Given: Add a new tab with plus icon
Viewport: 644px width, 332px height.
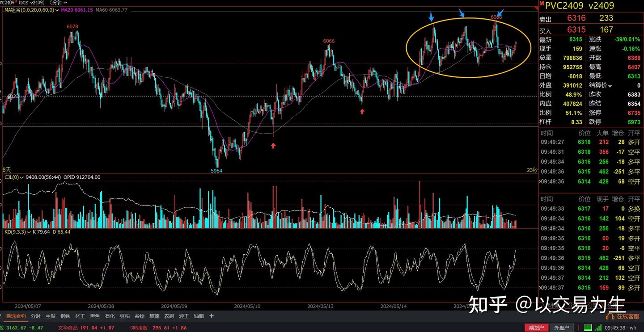Looking at the screenshot, I should coord(212,316).
